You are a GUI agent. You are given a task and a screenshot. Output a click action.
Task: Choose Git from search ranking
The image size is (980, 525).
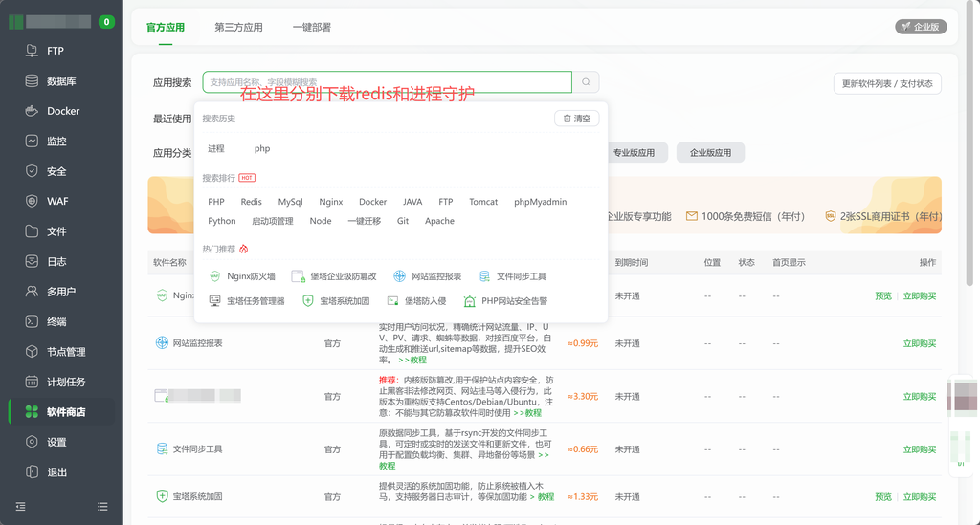pyautogui.click(x=403, y=221)
